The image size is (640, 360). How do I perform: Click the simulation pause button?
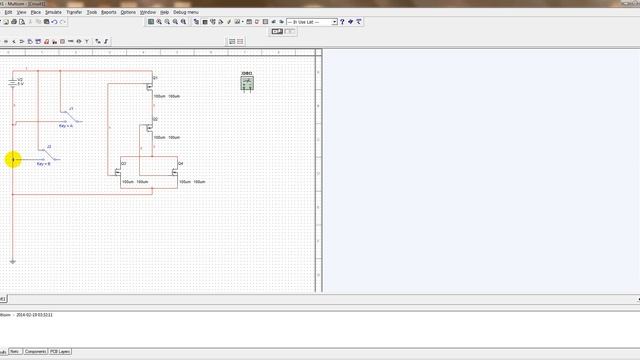[290, 31]
